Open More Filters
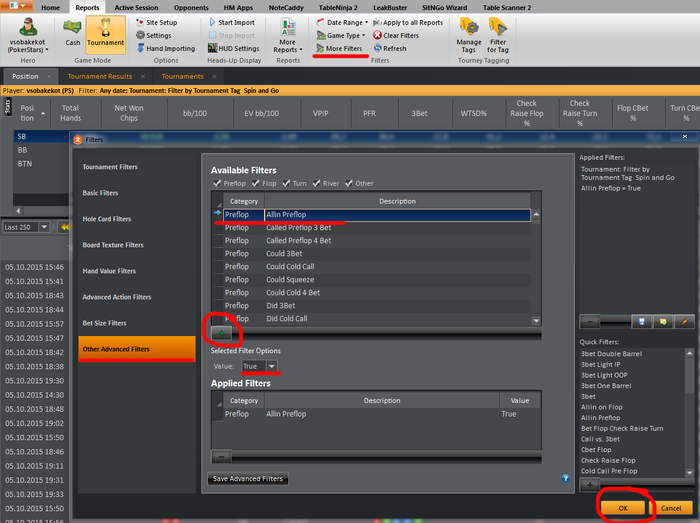Image resolution: width=700 pixels, height=523 pixels. pos(339,48)
